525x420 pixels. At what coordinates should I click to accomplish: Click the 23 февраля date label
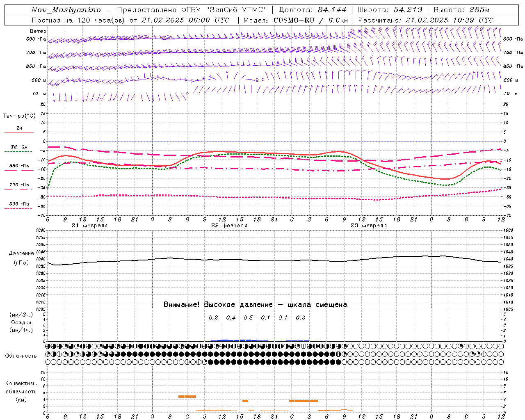click(369, 226)
